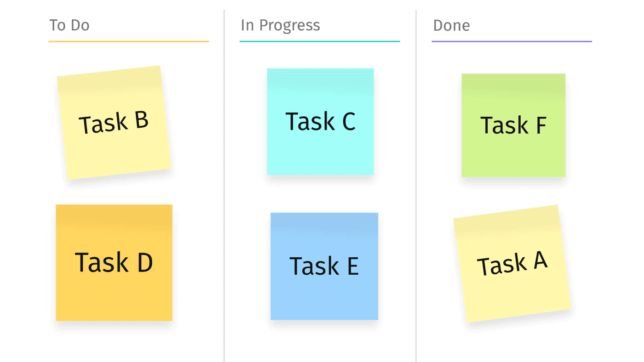Select the teal line under In Progress
Image resolution: width=644 pixels, height=362 pixels.
point(320,41)
